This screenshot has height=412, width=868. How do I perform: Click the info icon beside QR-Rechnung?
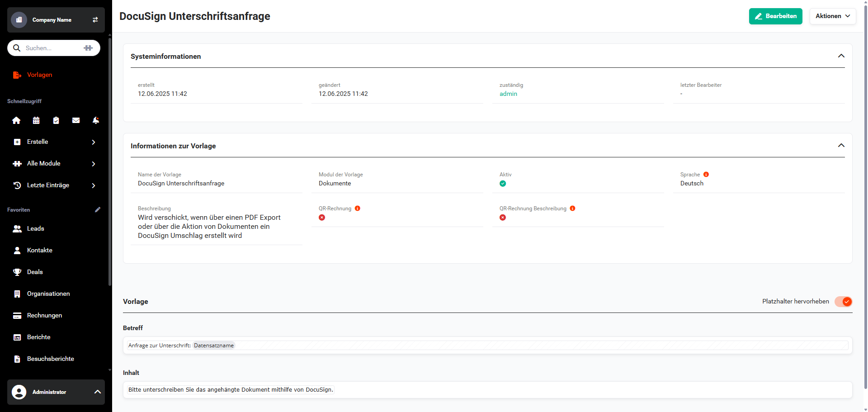coord(358,208)
